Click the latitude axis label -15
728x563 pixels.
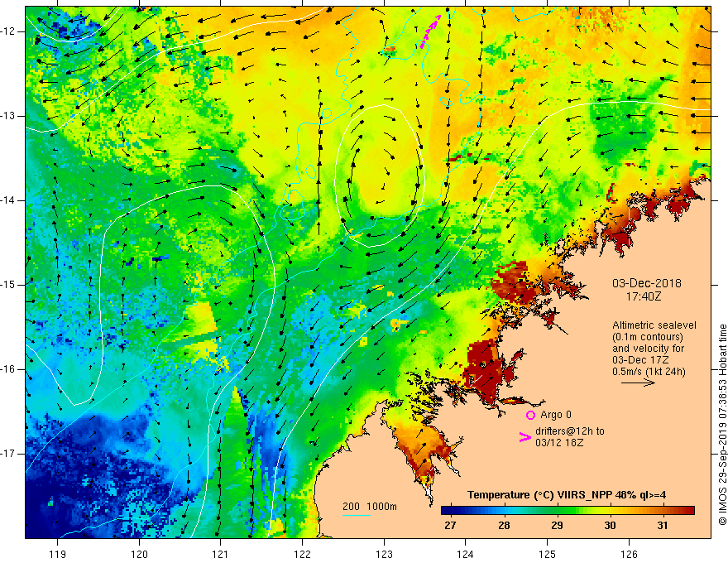pyautogui.click(x=9, y=285)
